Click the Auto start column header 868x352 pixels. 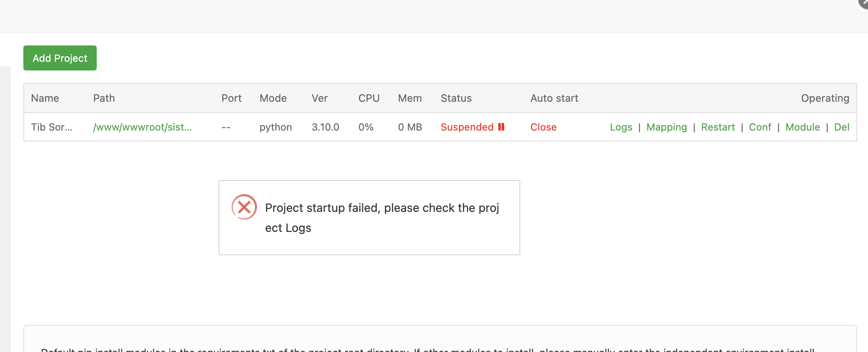click(x=554, y=98)
